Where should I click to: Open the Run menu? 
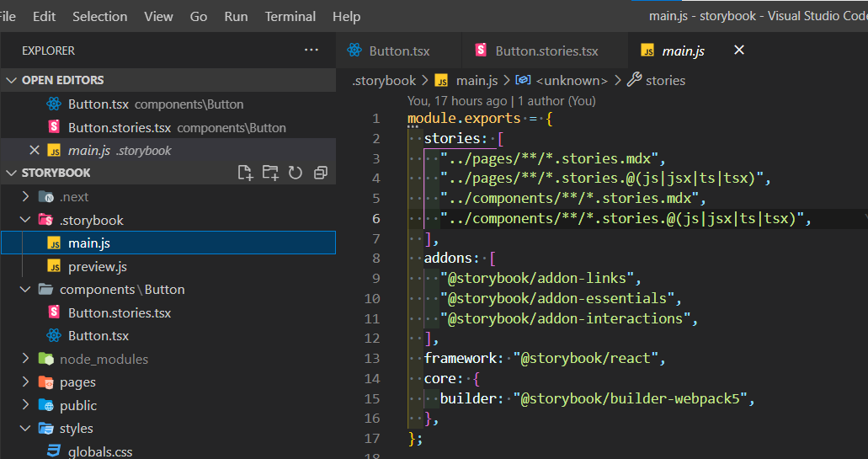pos(237,17)
